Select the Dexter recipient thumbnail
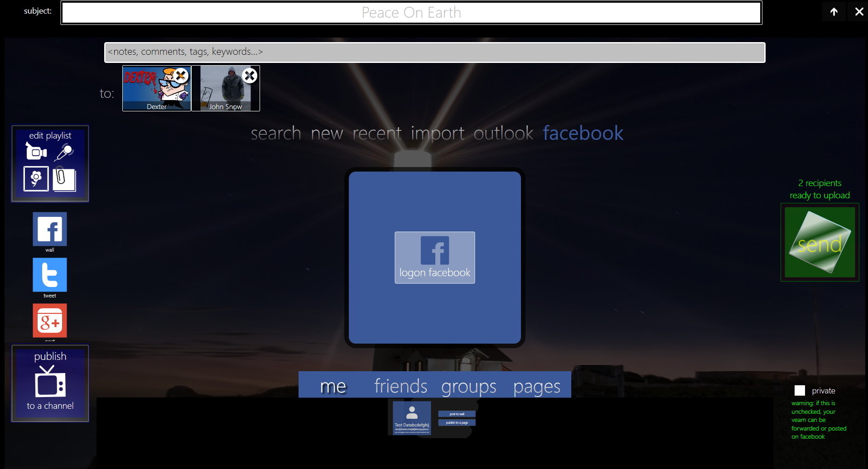 157,88
